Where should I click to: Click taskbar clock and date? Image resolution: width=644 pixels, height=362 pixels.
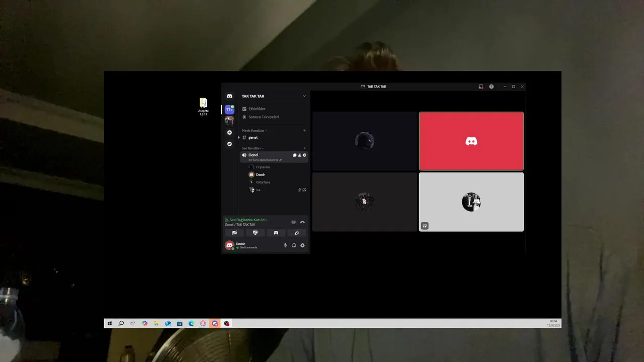553,323
